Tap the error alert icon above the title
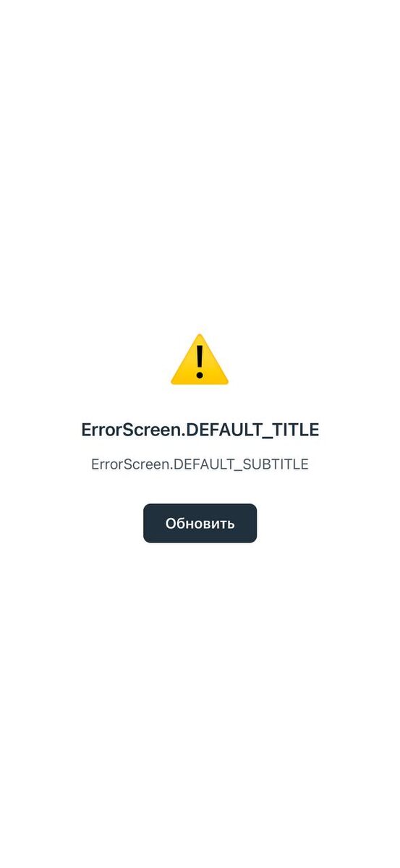Viewport: 400px width, 868px height. pyautogui.click(x=200, y=359)
